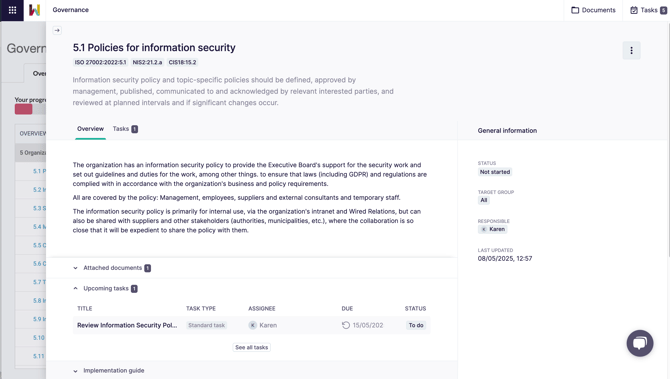Open the three-dot options menu
670x379 pixels.
631,50
